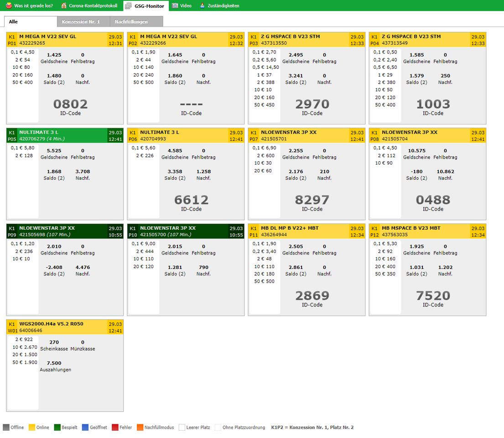Open the Zuständigkeiten tab

click(219, 5)
